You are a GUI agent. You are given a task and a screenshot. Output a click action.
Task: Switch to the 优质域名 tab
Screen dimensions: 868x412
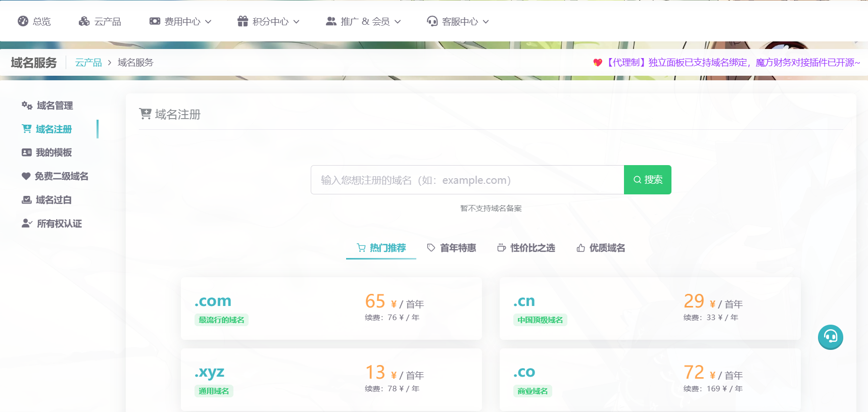601,248
